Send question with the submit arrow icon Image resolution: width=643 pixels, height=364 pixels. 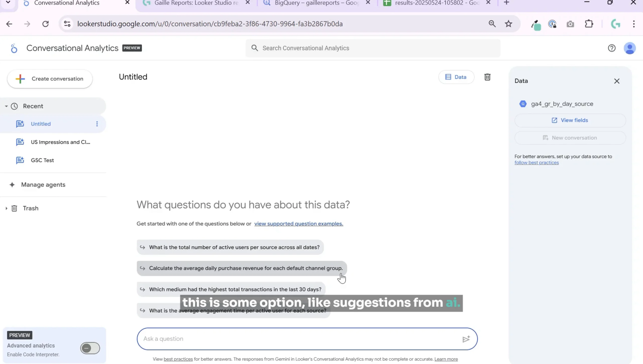[x=466, y=339]
